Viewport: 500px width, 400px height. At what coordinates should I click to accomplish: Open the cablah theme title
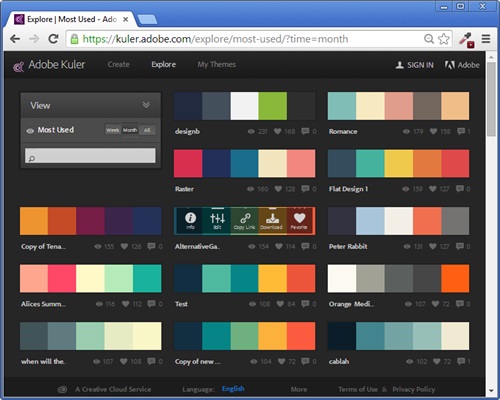(x=339, y=361)
